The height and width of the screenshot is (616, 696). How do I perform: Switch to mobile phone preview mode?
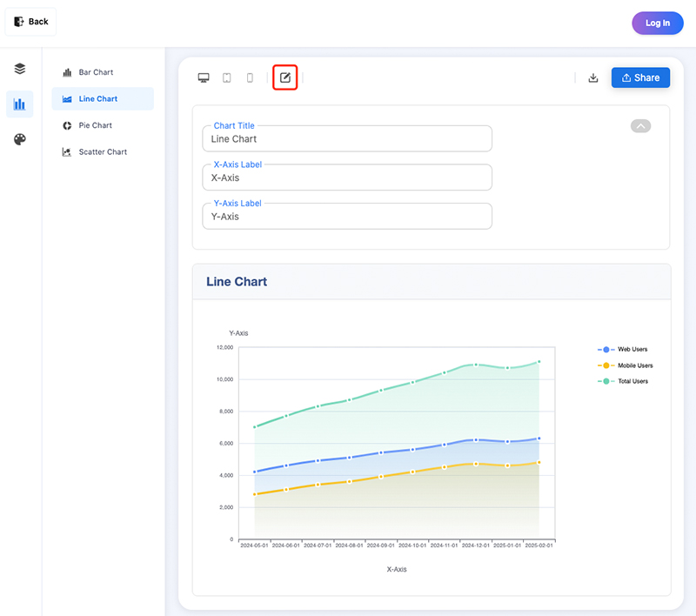coord(250,78)
